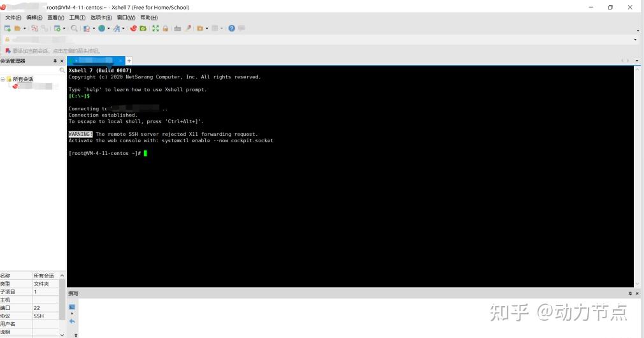The height and width of the screenshot is (338, 644).
Task: Click the green Xmanager icon
Action: pyautogui.click(x=143, y=28)
